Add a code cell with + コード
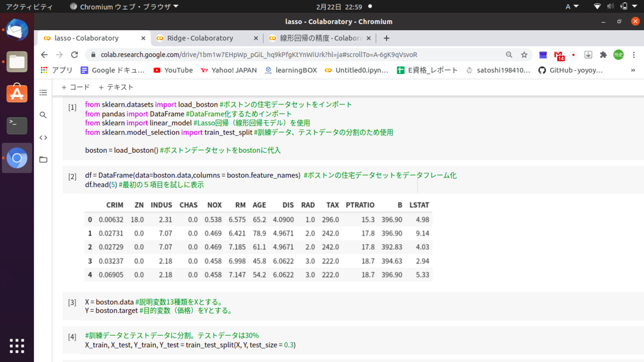The height and width of the screenshot is (362, 644). point(76,87)
